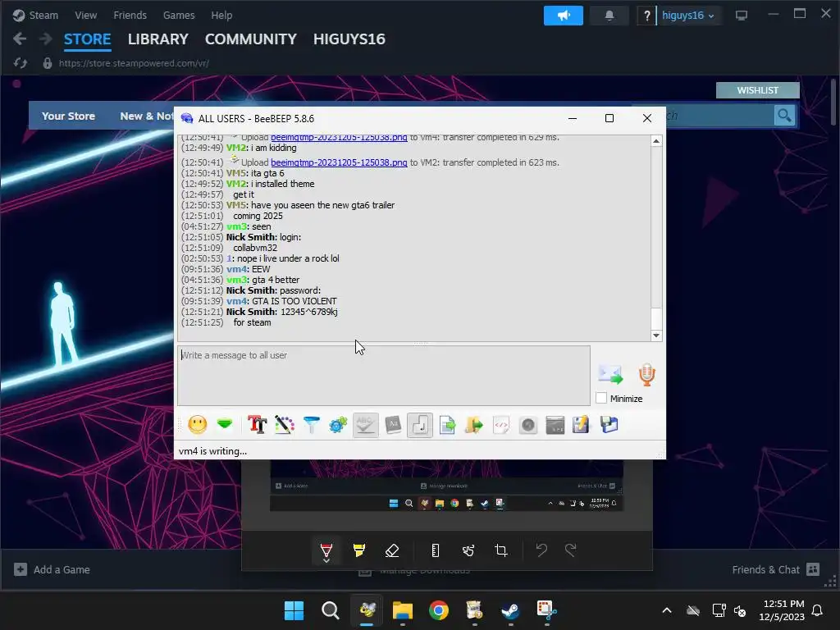Screen dimensions: 840x630
Task: Click Your Store in the store nav
Action: (69, 116)
